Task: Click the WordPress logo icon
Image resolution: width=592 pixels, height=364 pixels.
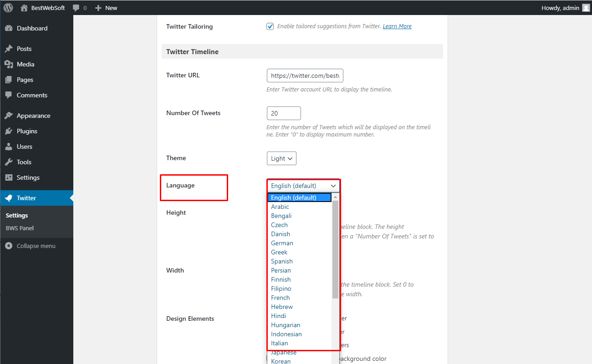Action: click(x=8, y=8)
